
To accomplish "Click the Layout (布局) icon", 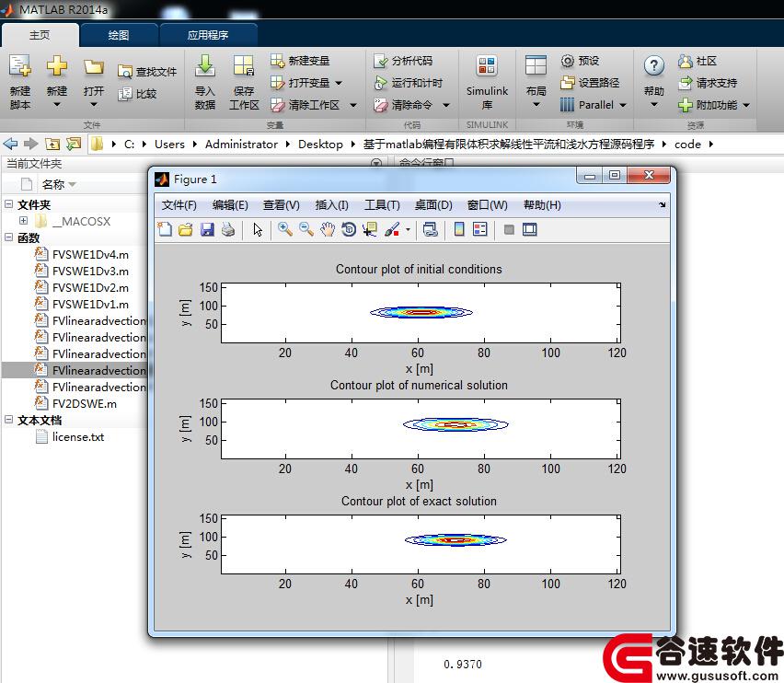I will click(536, 66).
